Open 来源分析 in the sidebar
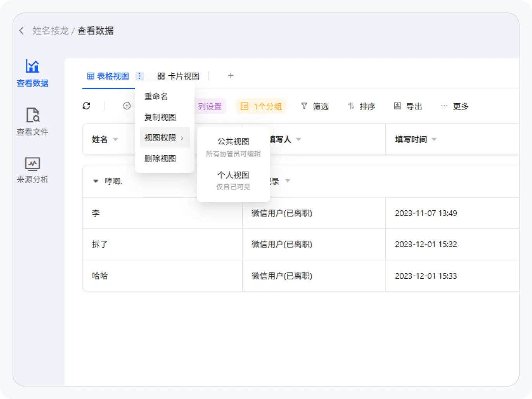 coord(33,170)
